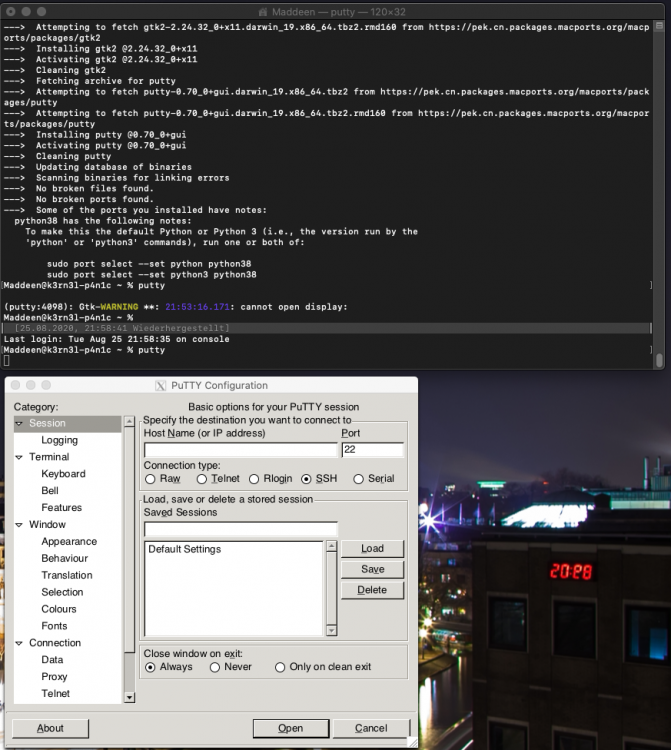Choose Always for close window on exit

tap(150, 667)
